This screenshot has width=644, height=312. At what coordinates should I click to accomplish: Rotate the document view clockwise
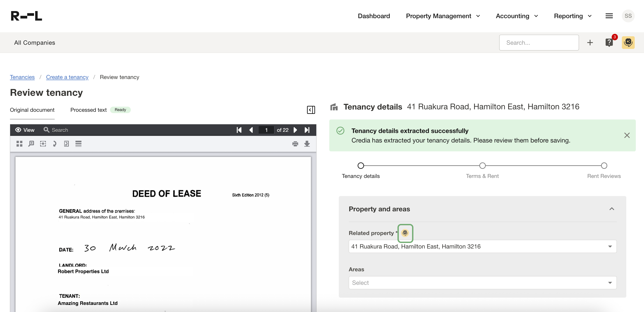55,144
